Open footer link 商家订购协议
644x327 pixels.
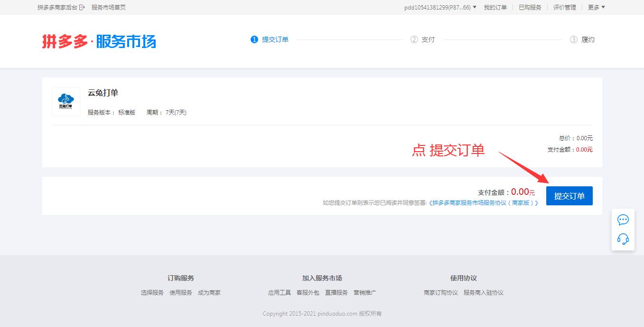[x=441, y=293]
